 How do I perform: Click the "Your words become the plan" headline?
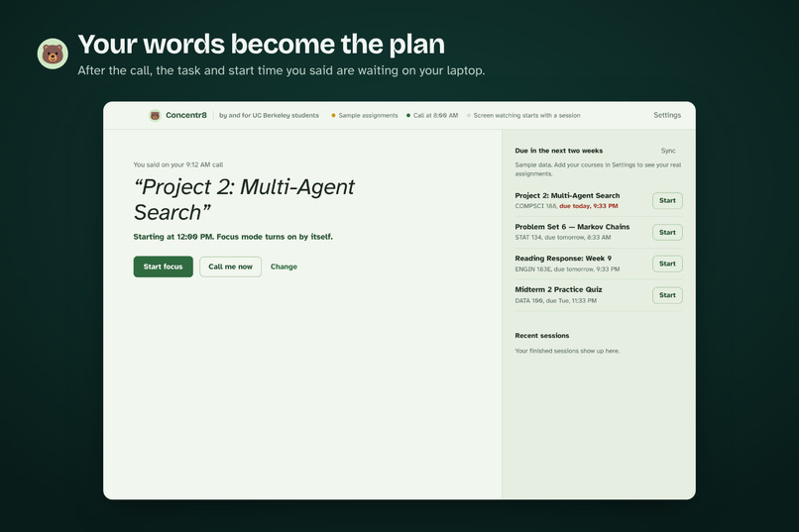pos(262,45)
